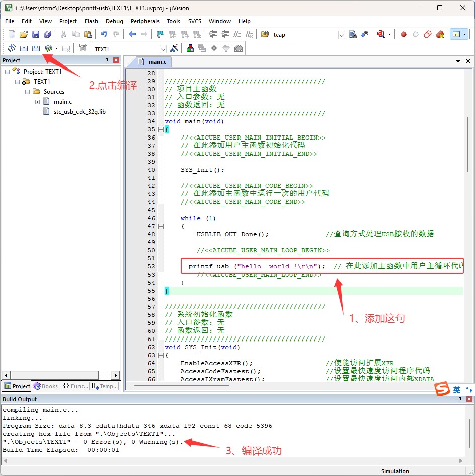
Task: Open the Peripherals menu
Action: click(x=145, y=21)
